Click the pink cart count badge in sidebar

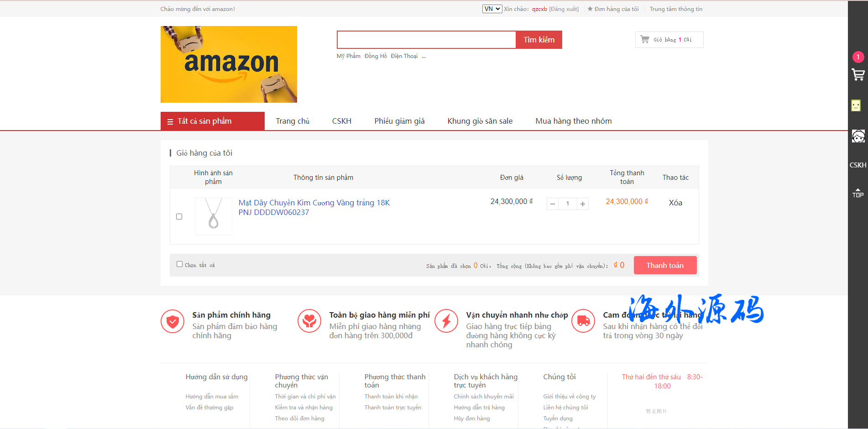(858, 57)
